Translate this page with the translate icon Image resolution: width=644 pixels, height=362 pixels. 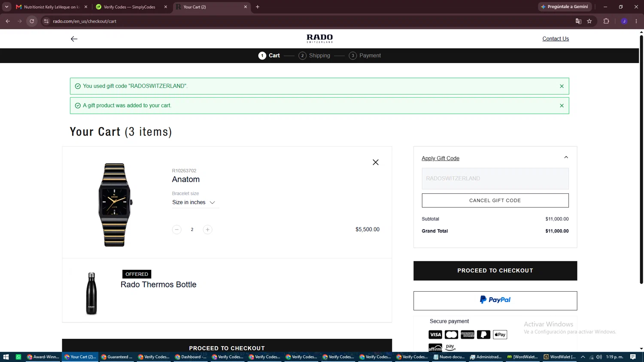[578, 21]
